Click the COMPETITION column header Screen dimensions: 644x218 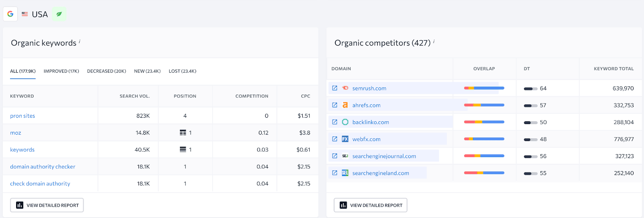click(252, 96)
